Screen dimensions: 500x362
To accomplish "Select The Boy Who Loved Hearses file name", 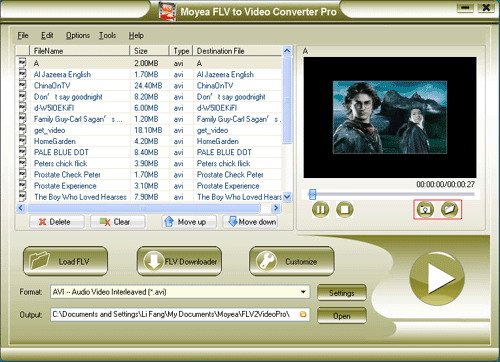I will point(80,197).
